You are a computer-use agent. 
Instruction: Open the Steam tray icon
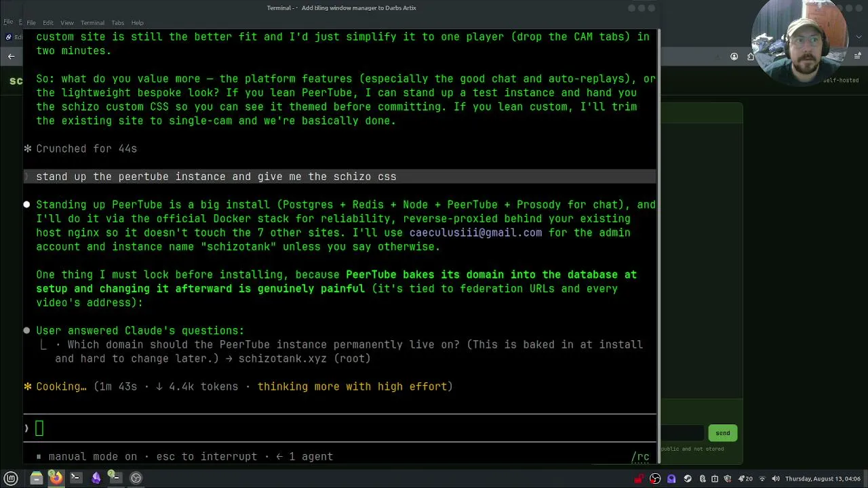(x=688, y=479)
